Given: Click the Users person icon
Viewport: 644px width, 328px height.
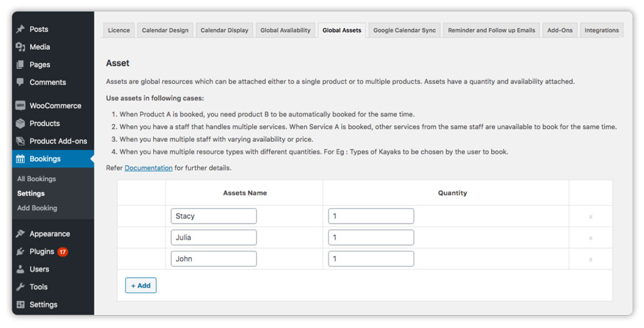Looking at the screenshot, I should click(20, 269).
